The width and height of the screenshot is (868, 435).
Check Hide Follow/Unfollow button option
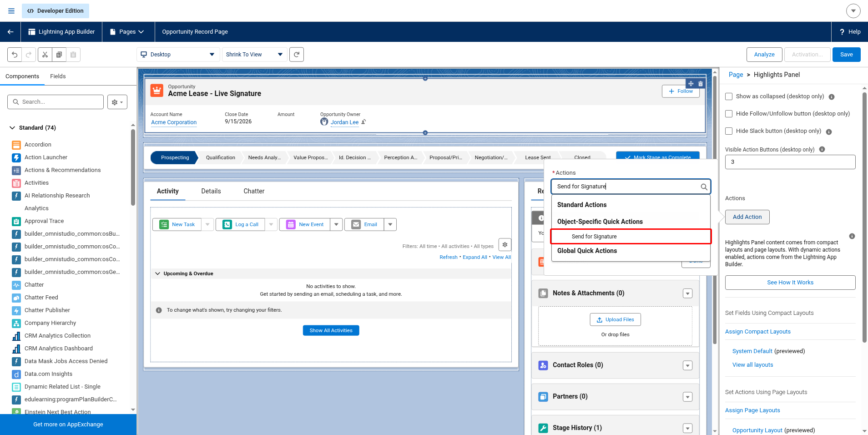[729, 114]
